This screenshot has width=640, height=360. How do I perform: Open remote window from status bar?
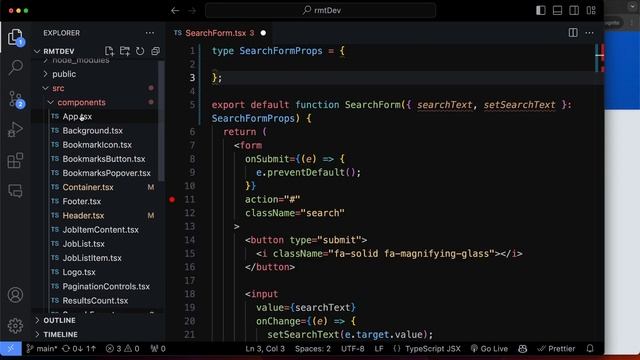(11, 349)
